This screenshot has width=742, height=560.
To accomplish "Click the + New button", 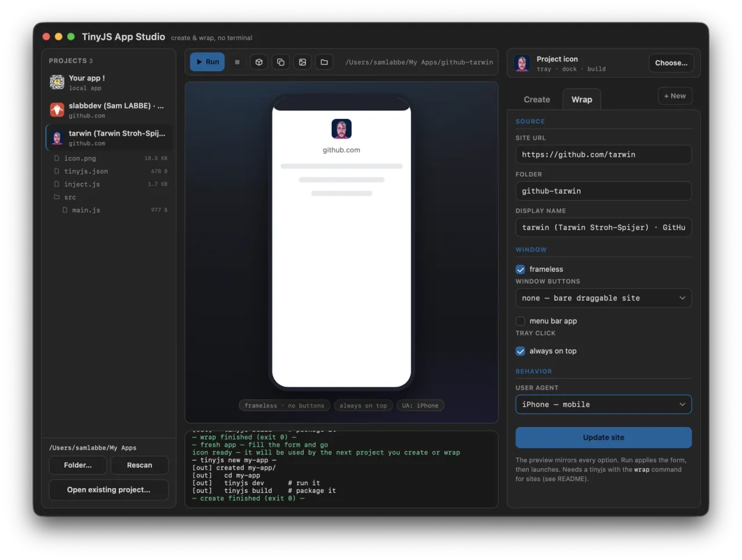I will tap(675, 96).
